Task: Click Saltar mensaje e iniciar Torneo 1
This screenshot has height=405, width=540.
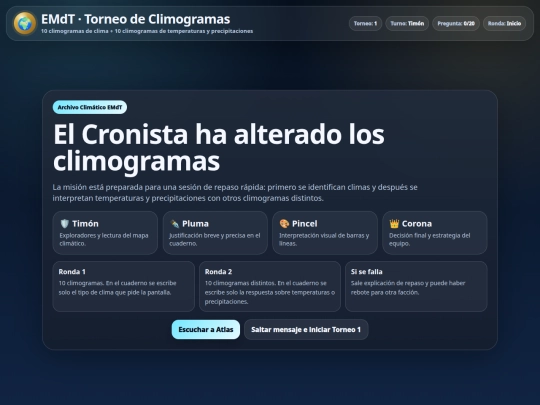Action: pos(306,330)
